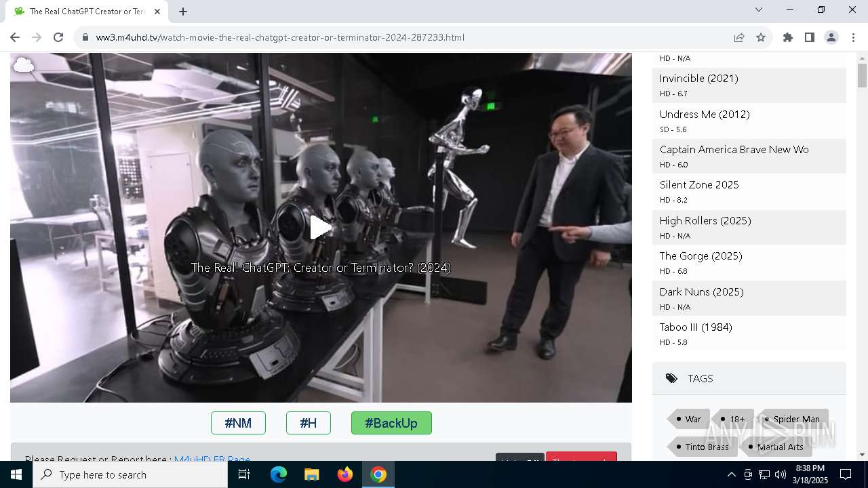
Task: Open taskbar clock and date
Action: point(810,474)
